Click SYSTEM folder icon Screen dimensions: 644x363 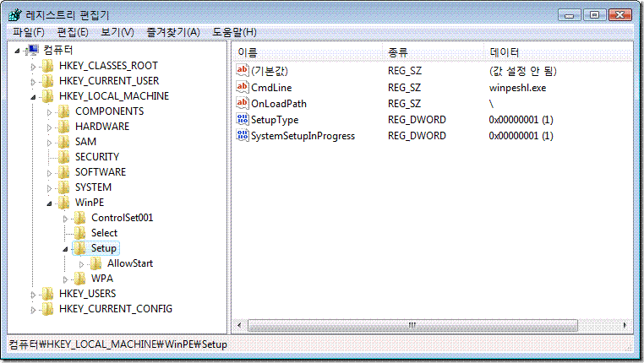(64, 187)
